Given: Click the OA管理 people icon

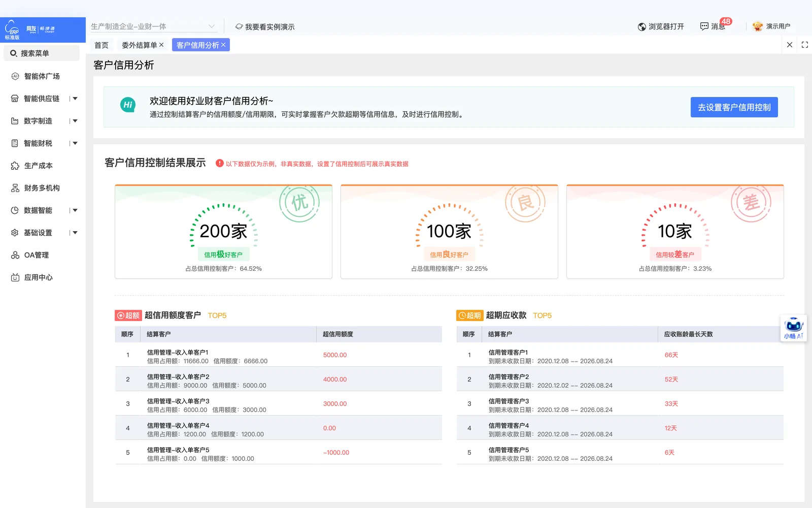Looking at the screenshot, I should tap(15, 255).
